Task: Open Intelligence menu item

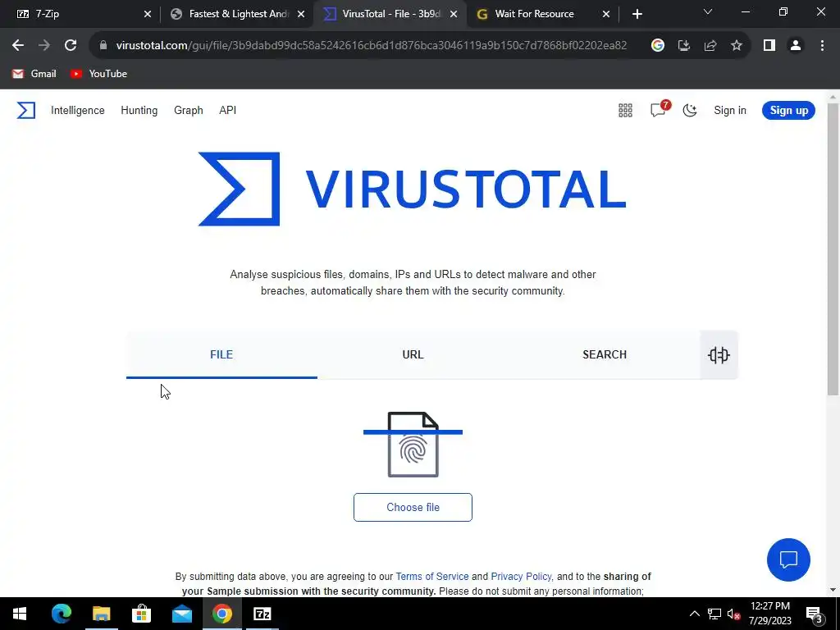Action: 78,111
